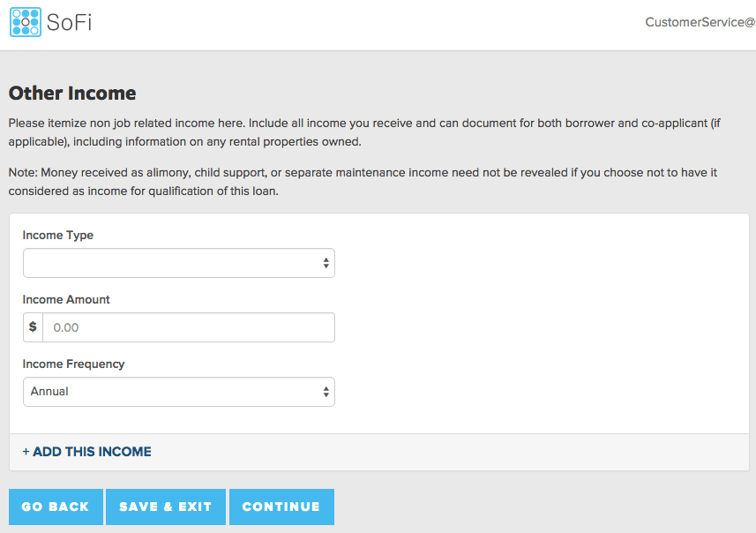Click the Income Amount field
Viewport: 756px width, 533px height.
(188, 327)
